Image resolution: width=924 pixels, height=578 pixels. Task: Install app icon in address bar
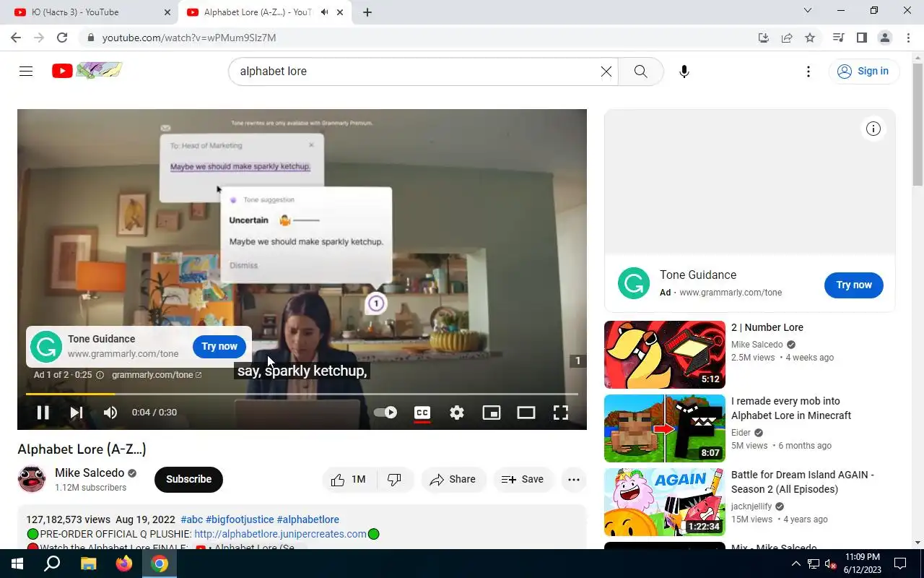[764, 38]
